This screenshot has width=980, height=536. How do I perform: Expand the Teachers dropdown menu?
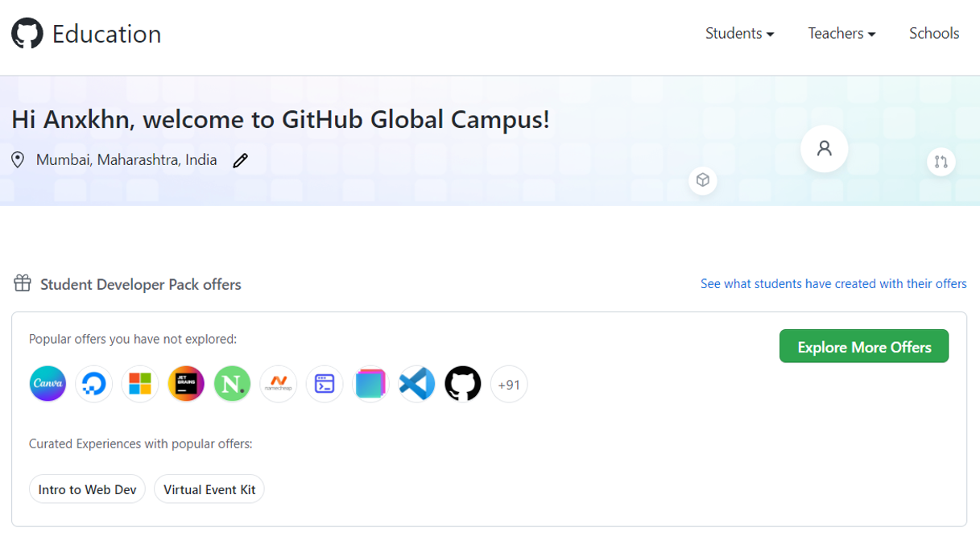coord(841,34)
